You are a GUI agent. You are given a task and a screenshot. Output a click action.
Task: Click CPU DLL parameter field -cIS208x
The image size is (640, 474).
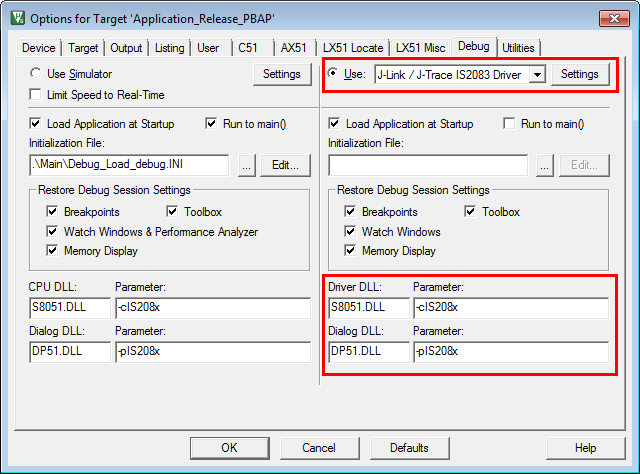(213, 308)
